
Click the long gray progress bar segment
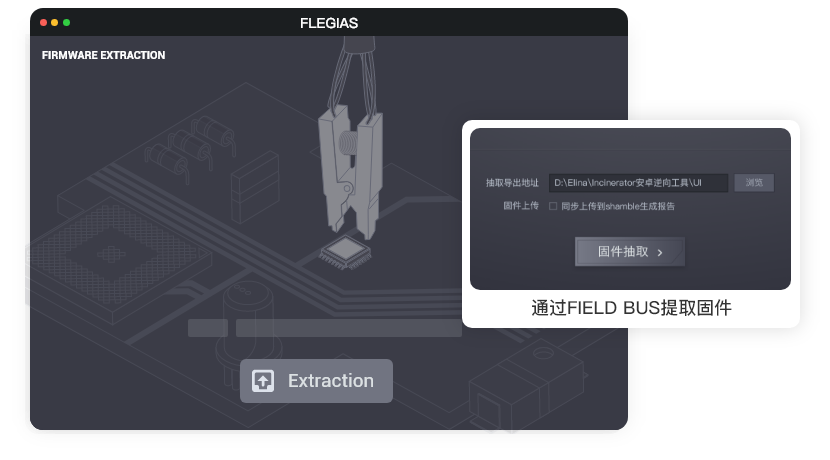[x=349, y=328]
